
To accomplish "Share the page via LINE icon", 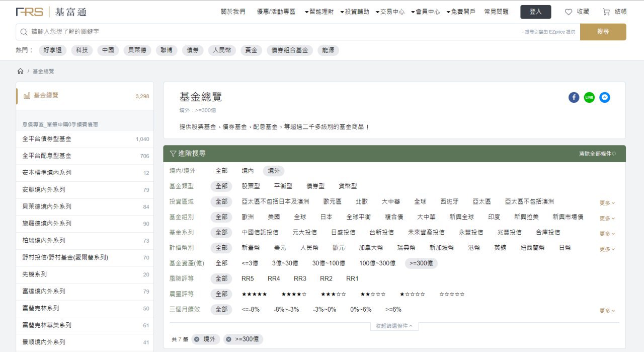I will coord(589,98).
